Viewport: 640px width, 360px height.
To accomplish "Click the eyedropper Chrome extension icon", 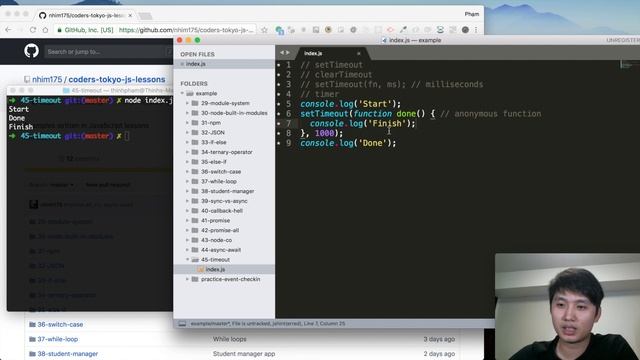I will pos(403,30).
